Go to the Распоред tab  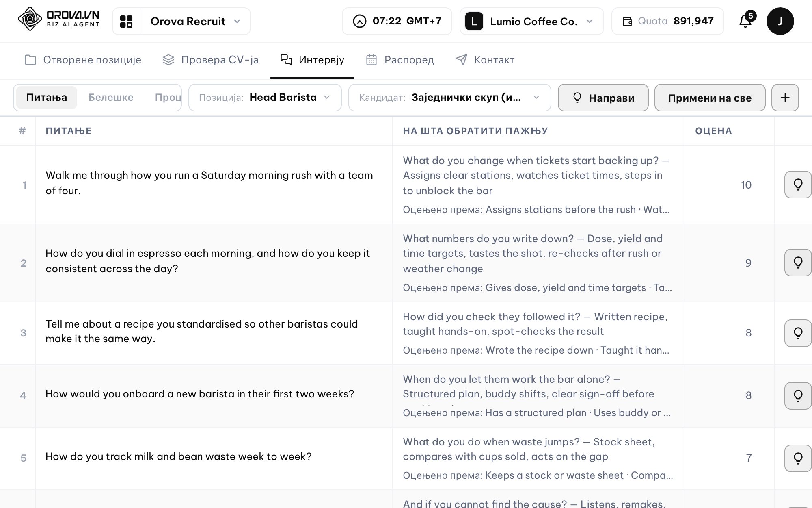pos(400,60)
